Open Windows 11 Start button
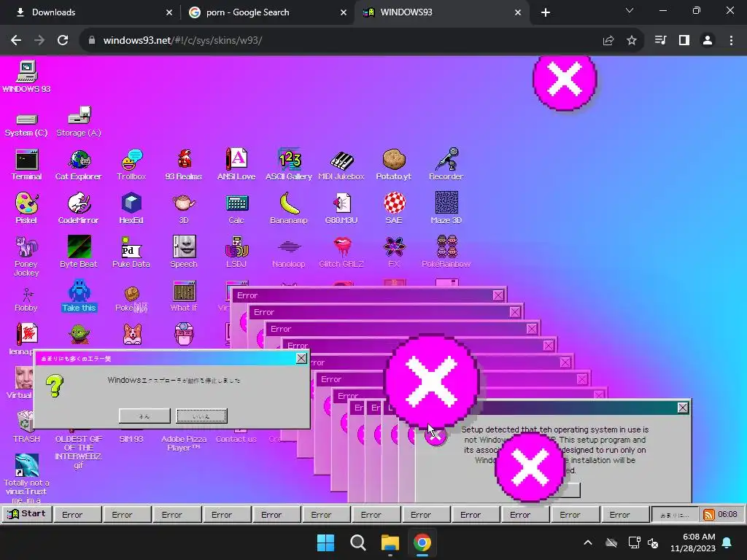The width and height of the screenshot is (747, 560). (x=326, y=542)
